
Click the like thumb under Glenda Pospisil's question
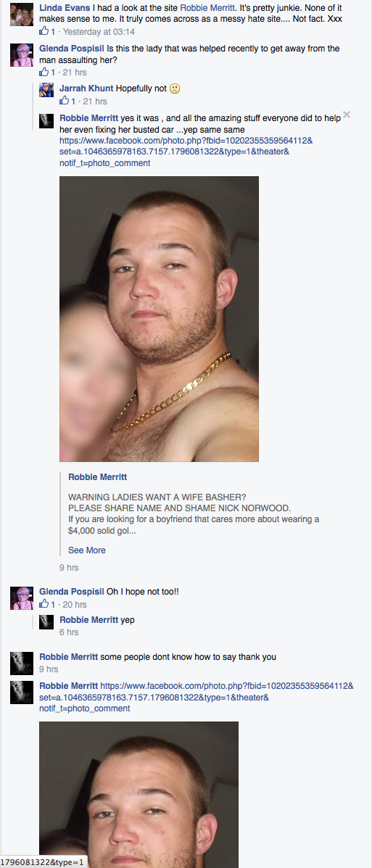(44, 71)
